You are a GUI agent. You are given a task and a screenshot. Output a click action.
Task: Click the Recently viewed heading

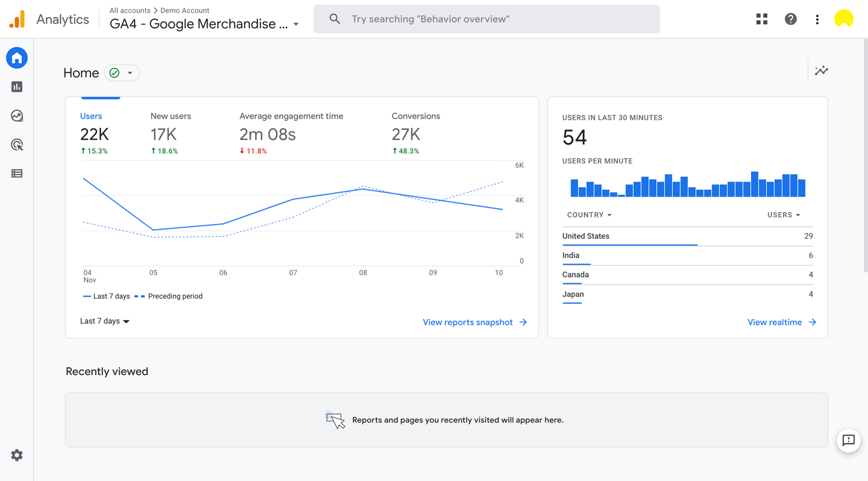coord(107,372)
